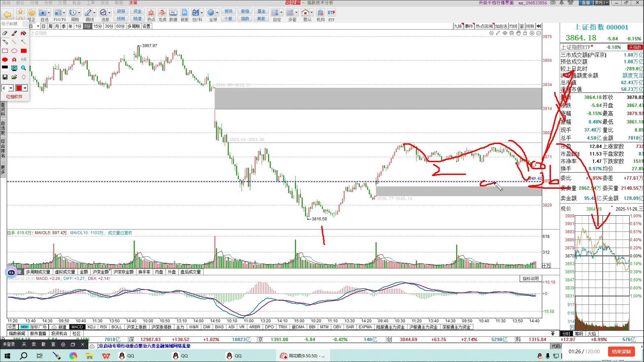Select the filled red rectangle swatch
The width and height of the screenshot is (644, 362).
coord(24,51)
